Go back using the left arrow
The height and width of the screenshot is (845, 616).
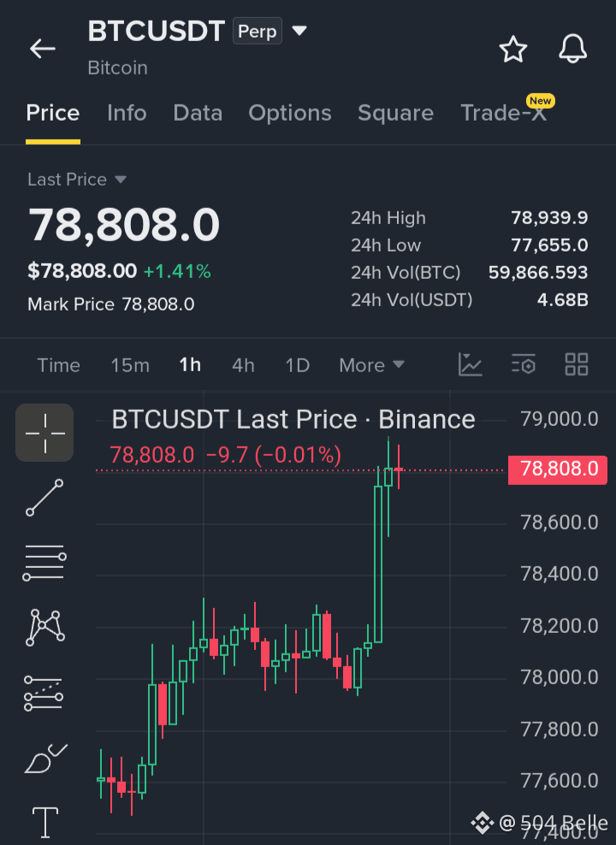click(x=43, y=49)
